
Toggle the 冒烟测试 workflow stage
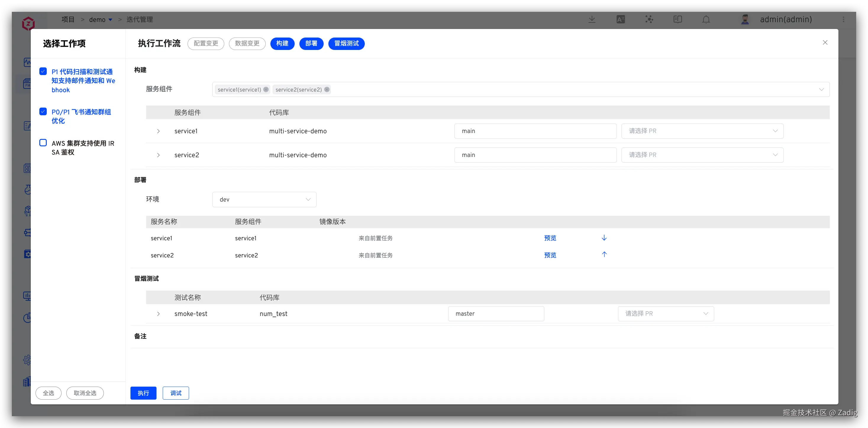coord(346,43)
